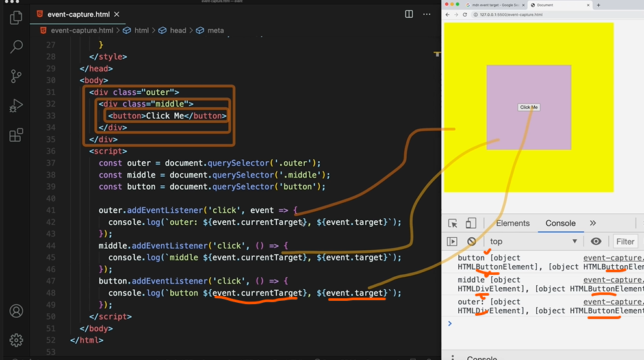Open the Search view in VS Code
The height and width of the screenshot is (360, 644).
pos(16,47)
